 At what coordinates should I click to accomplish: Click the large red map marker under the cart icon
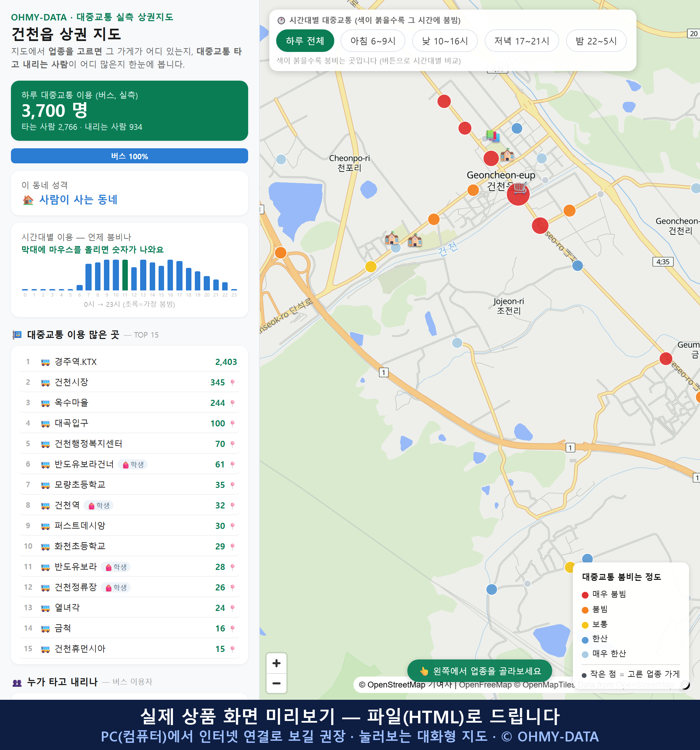pos(518,195)
